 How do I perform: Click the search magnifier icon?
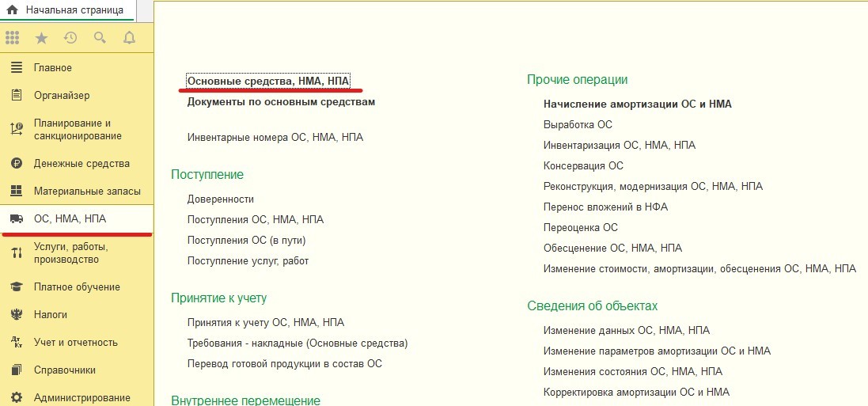pyautogui.click(x=100, y=38)
